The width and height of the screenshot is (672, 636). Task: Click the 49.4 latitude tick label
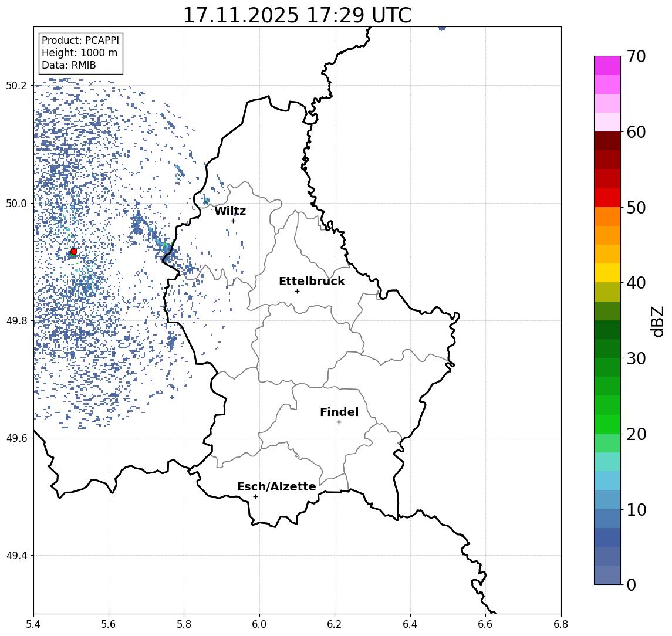pyautogui.click(x=16, y=556)
